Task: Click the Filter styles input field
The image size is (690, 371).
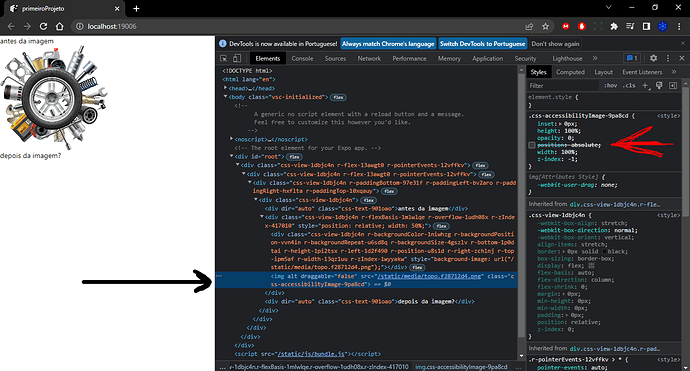Action: (563, 85)
